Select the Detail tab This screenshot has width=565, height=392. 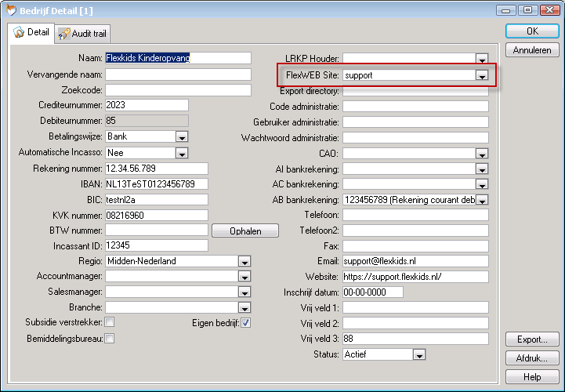pos(31,33)
